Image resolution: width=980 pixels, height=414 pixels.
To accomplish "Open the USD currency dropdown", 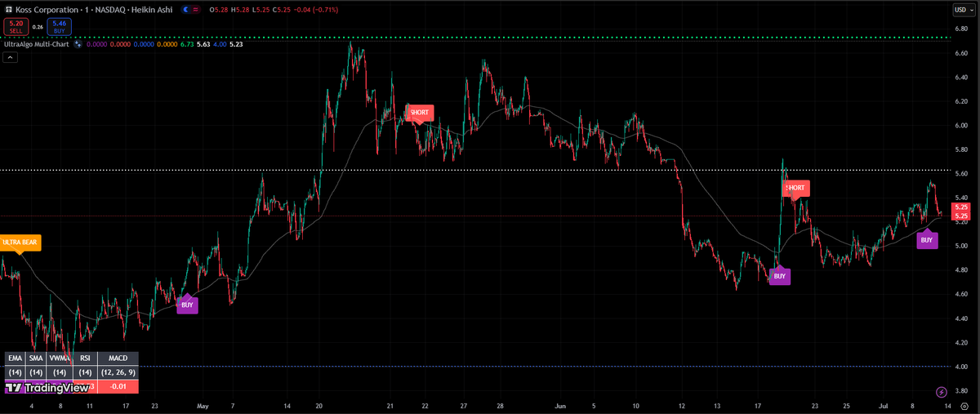I will (964, 9).
